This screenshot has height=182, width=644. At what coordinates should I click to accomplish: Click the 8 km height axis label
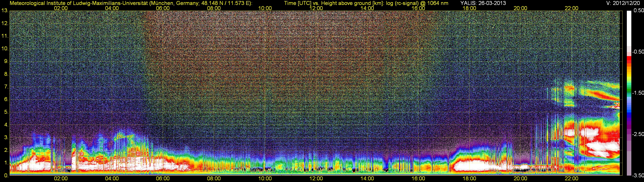pos(6,74)
